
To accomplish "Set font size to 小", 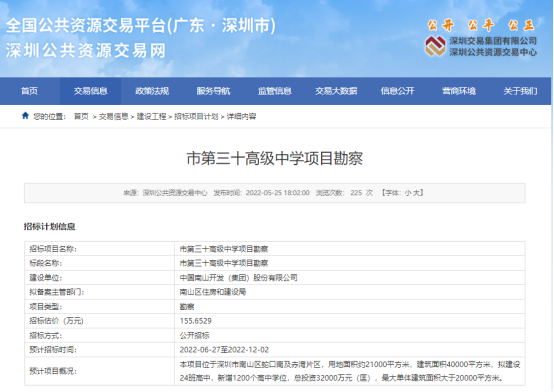I will click(408, 193).
